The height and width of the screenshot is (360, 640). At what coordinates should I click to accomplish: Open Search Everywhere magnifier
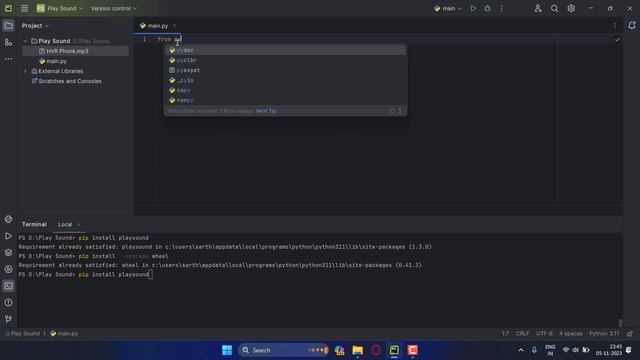554,8
